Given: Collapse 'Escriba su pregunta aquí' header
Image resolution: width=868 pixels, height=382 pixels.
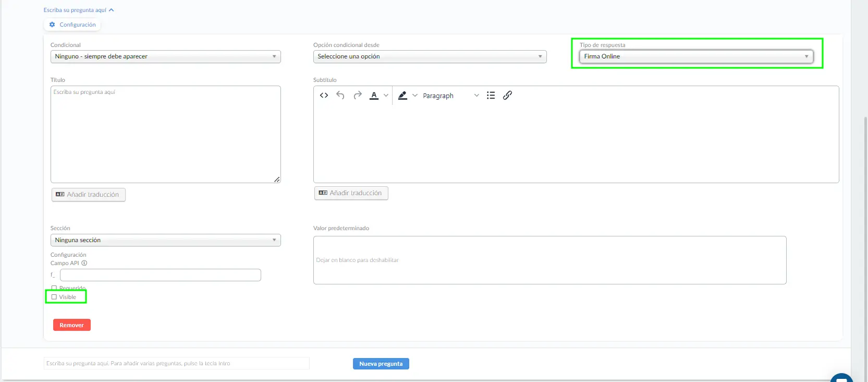Looking at the screenshot, I should [x=79, y=10].
